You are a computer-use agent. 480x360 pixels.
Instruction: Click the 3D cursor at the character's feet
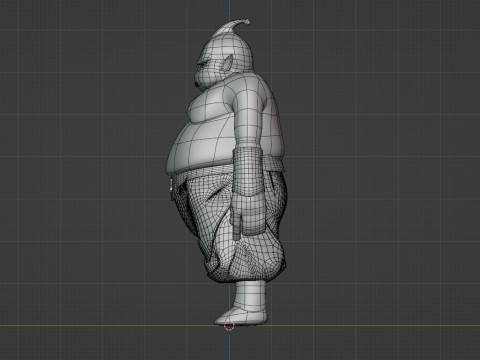click(229, 326)
